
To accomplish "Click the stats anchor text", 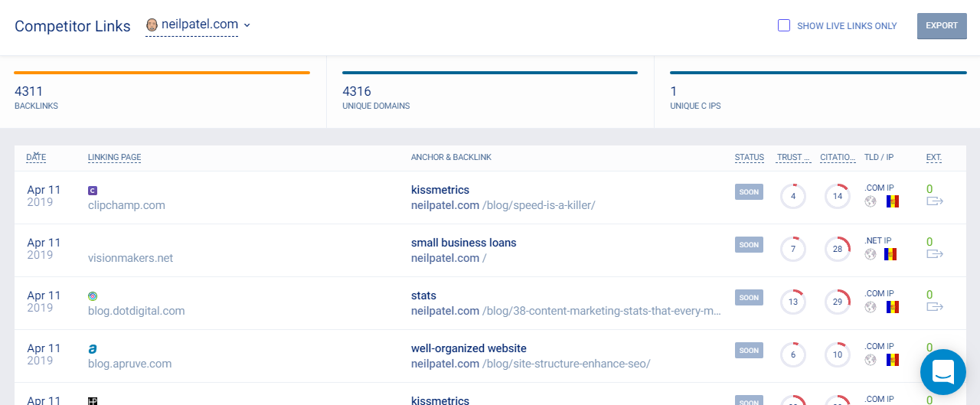I will point(423,296).
